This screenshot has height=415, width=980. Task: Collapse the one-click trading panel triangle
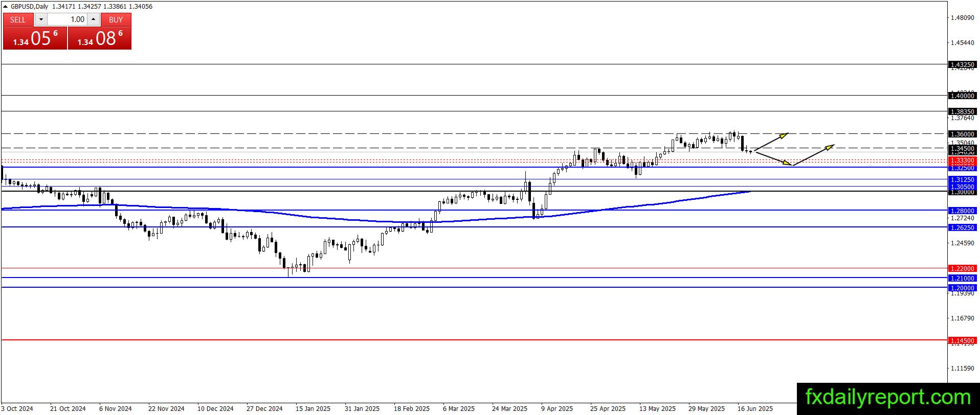point(6,7)
